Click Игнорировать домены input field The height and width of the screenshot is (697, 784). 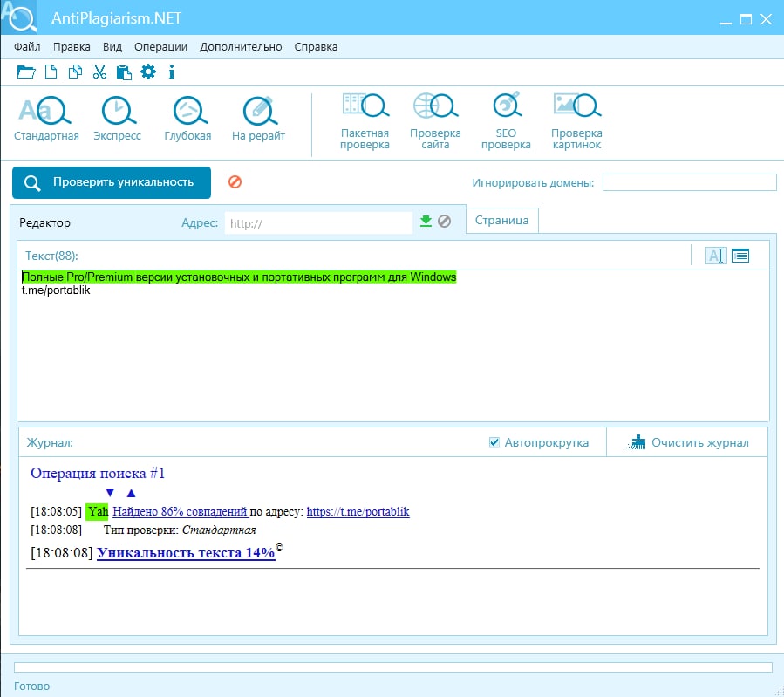pos(690,182)
